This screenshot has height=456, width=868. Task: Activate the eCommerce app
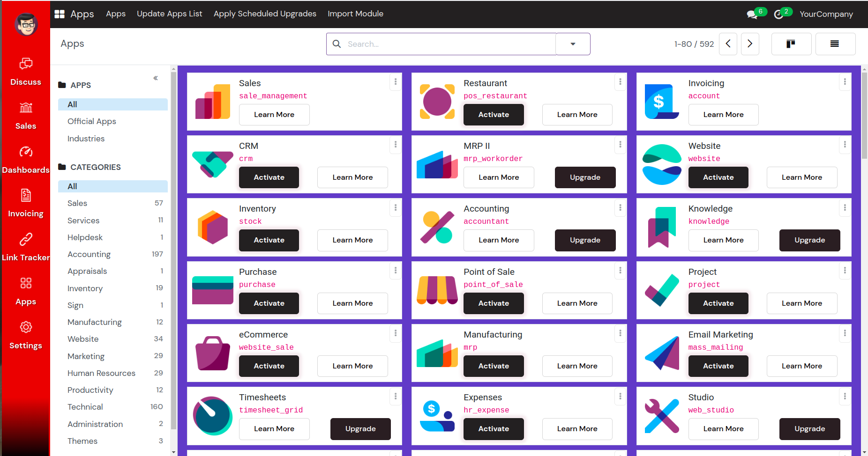click(x=269, y=366)
